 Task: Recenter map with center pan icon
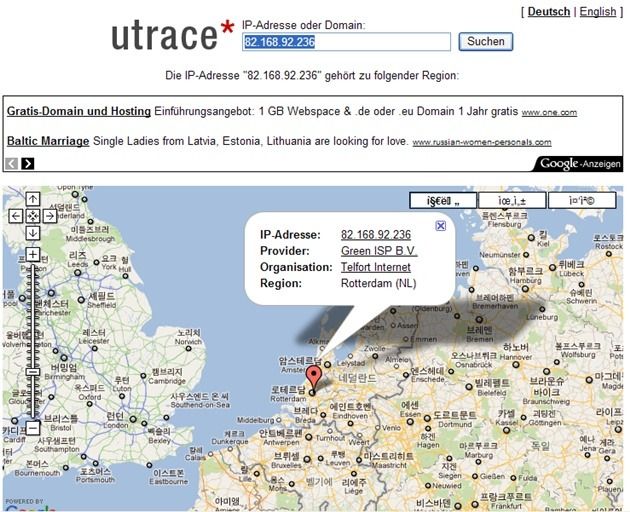[33, 216]
